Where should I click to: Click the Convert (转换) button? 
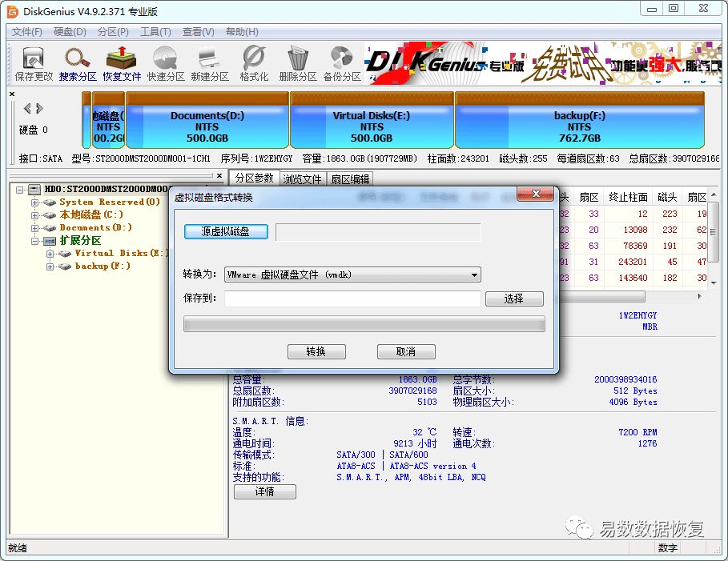316,352
